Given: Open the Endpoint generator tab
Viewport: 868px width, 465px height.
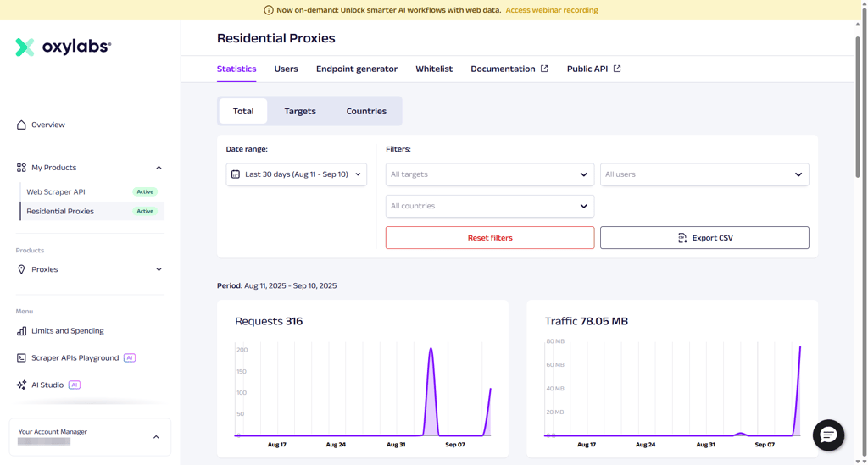Looking at the screenshot, I should point(357,69).
